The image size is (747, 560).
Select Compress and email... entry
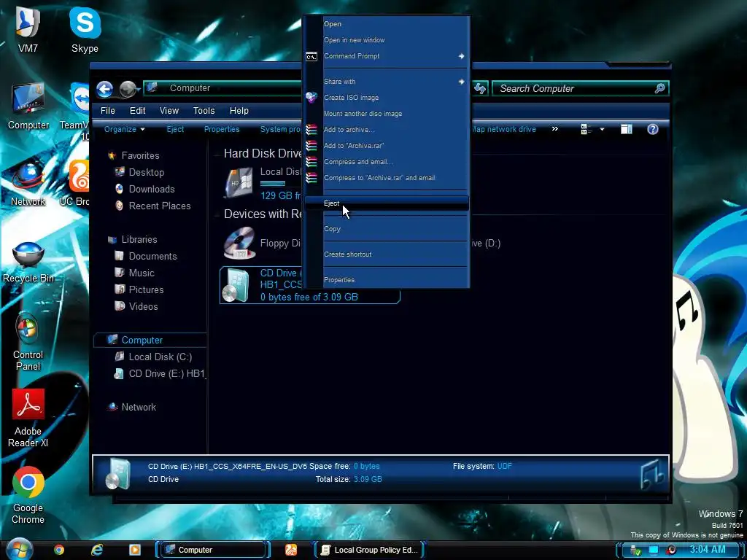387,162
